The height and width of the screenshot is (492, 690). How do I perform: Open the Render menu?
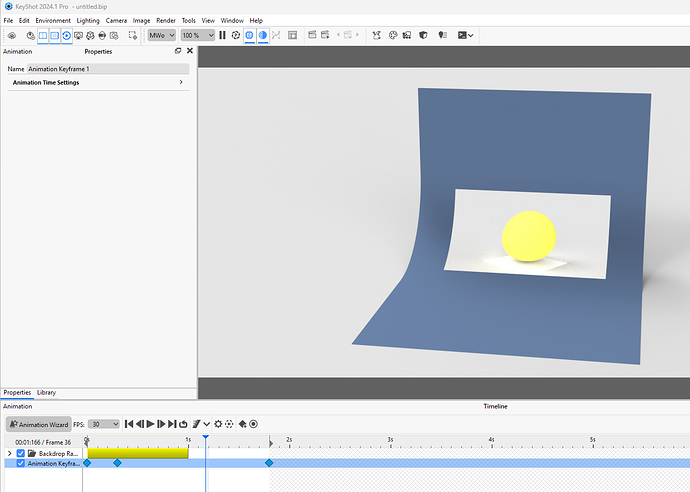coord(166,20)
